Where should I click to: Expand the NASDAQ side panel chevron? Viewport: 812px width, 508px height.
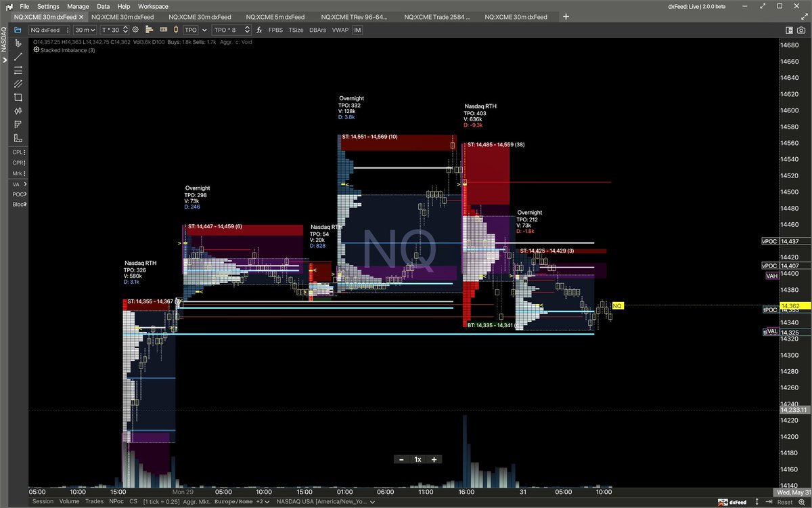coord(3,60)
